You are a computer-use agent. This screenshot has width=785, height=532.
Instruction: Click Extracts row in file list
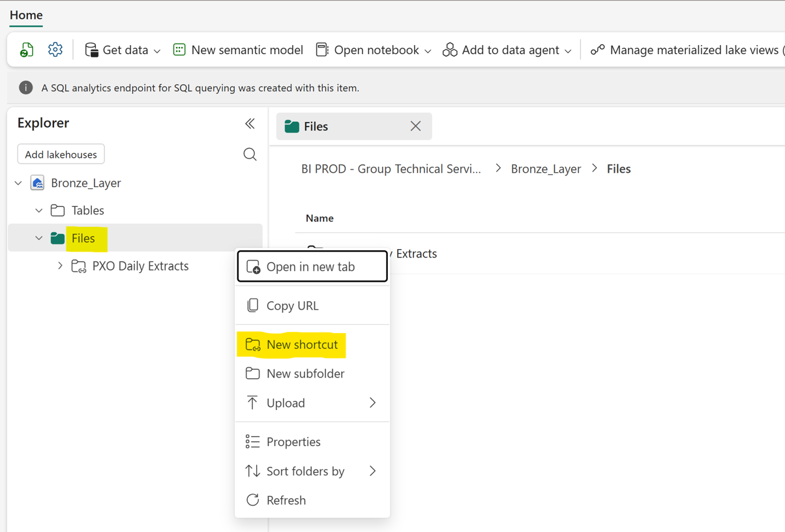point(540,254)
